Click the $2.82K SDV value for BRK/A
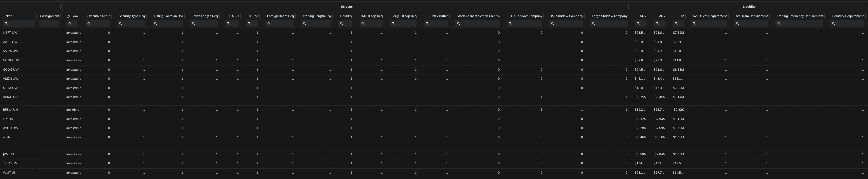Image resolution: width=868 pixels, height=179 pixels. tap(679, 110)
